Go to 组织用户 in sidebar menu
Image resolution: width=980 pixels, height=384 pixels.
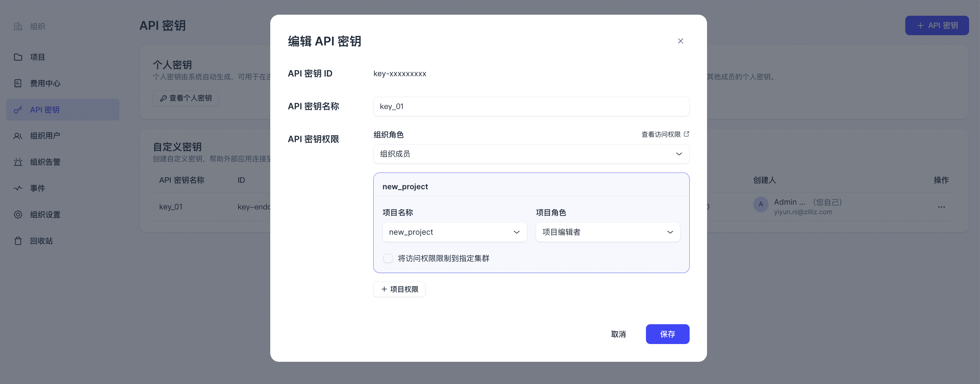(63, 136)
